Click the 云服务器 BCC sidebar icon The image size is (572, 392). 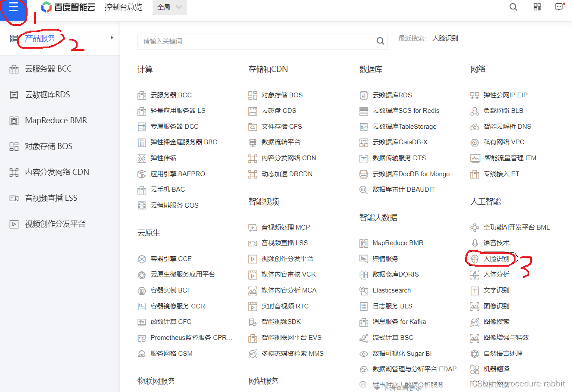tap(14, 69)
